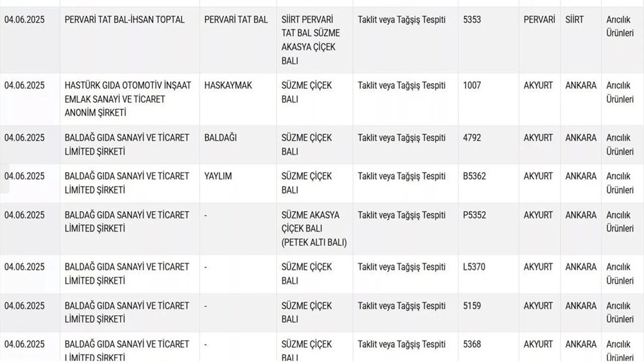
Task: Select batch number 5353
Action: [x=472, y=20]
